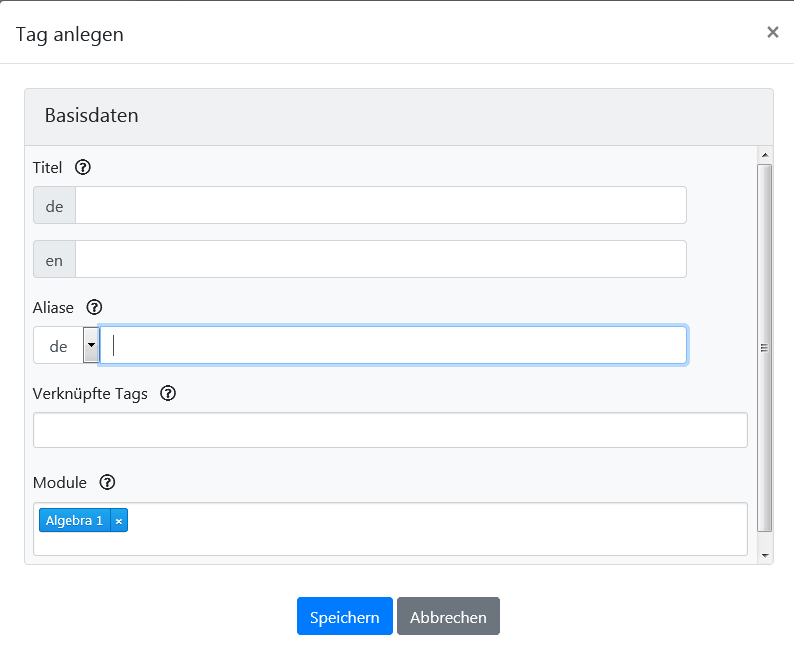Remove the Algebra 1 module tag

[119, 521]
